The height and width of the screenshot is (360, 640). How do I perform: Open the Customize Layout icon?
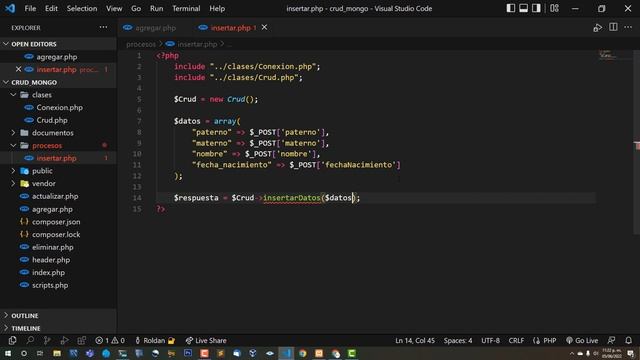point(554,8)
